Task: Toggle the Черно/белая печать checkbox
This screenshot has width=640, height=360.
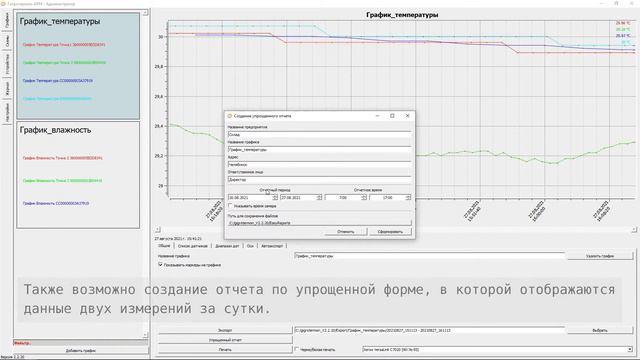Action: click(297, 349)
